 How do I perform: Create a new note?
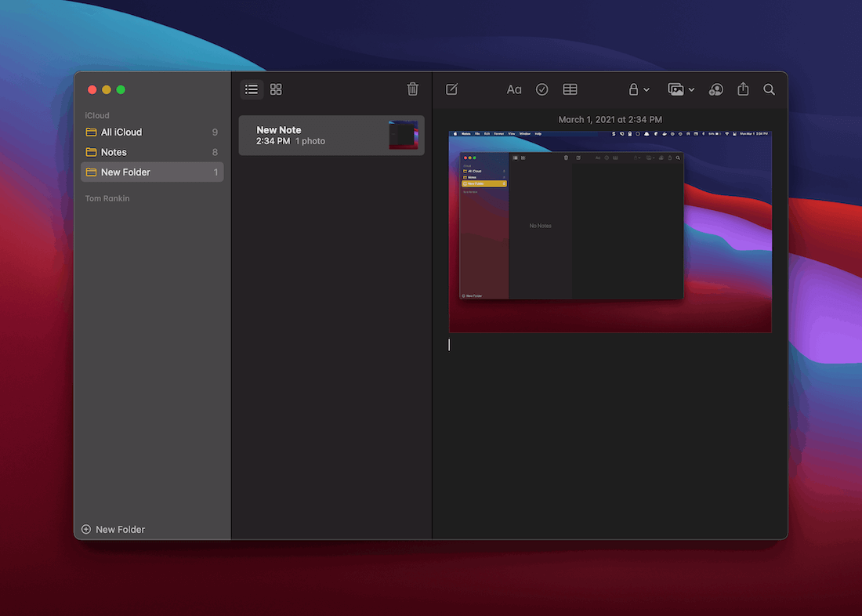point(452,89)
